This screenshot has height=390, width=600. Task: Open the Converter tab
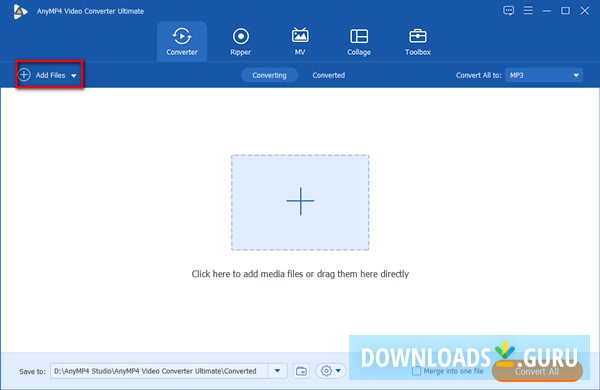[182, 41]
